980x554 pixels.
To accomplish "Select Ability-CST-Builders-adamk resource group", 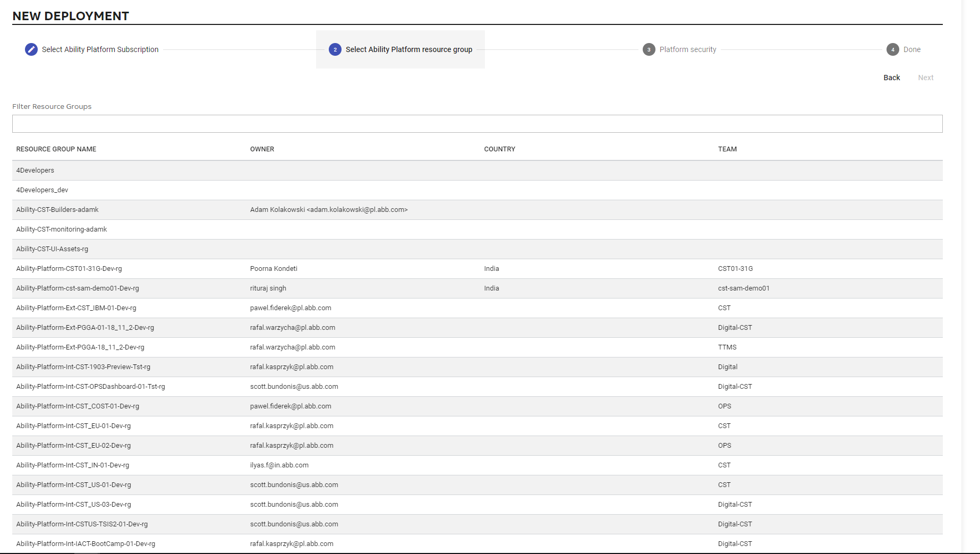I will [478, 210].
